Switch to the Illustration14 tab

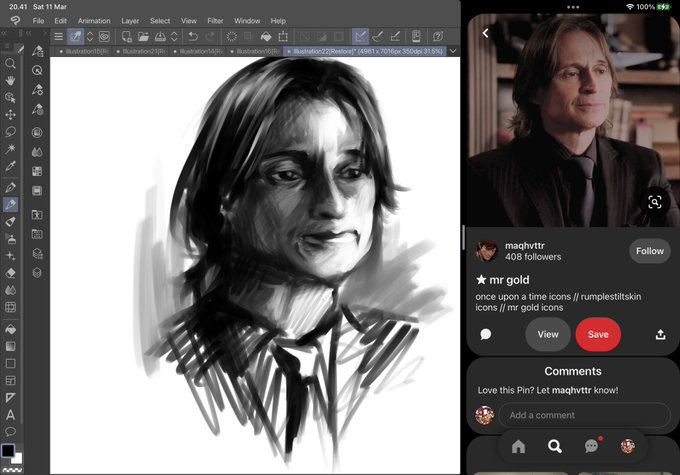pos(197,51)
